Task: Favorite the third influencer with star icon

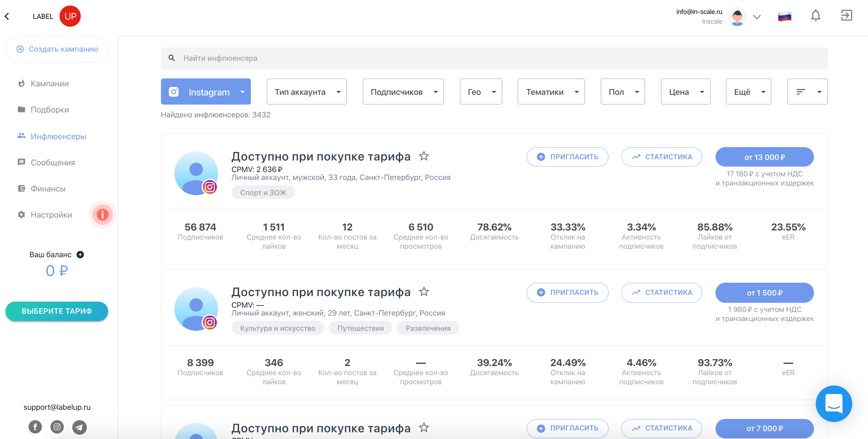Action: [x=424, y=427]
